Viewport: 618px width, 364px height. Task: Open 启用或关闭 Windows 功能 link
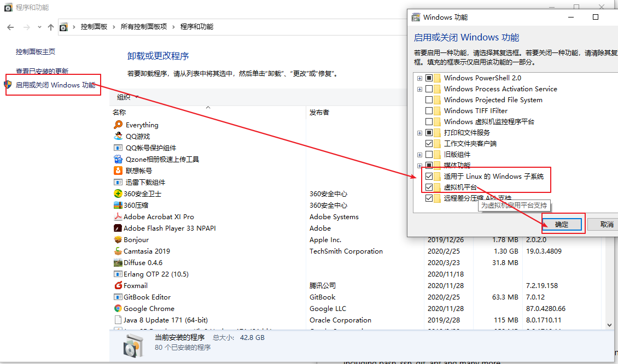coord(55,85)
